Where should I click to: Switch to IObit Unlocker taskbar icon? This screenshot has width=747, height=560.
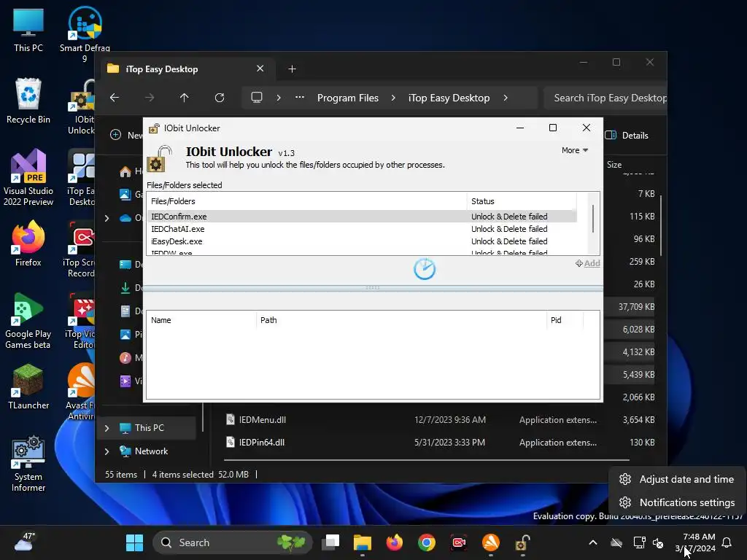click(x=522, y=542)
